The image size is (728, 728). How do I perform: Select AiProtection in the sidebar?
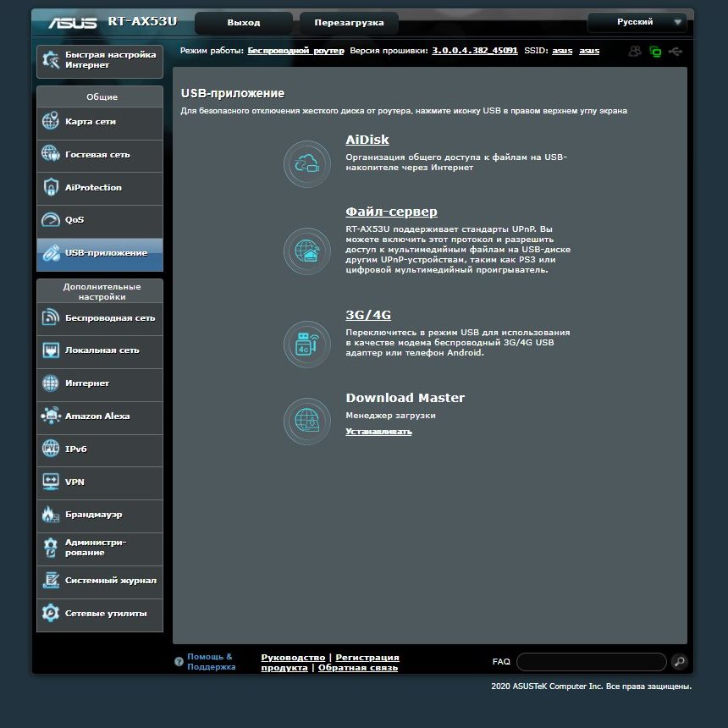pos(100,189)
